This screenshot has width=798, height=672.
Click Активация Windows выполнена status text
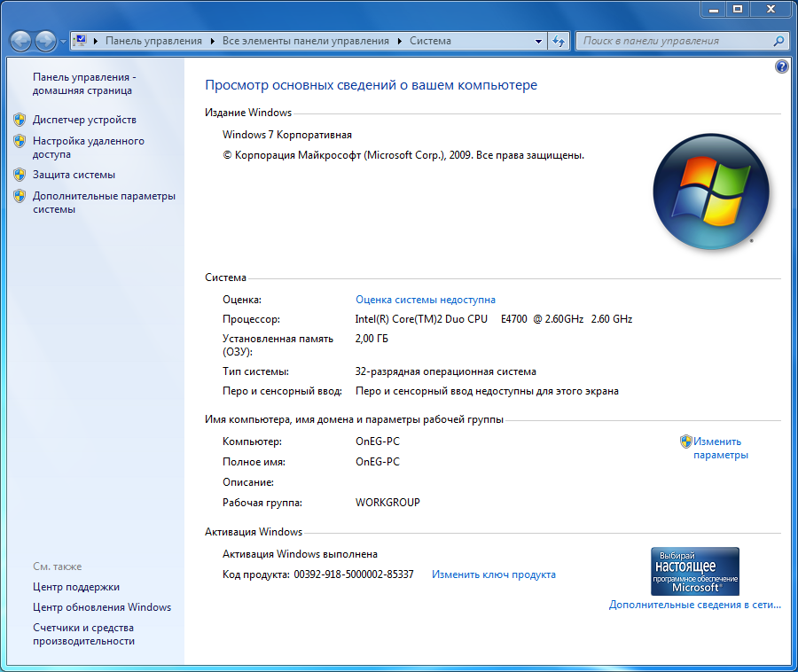click(300, 554)
